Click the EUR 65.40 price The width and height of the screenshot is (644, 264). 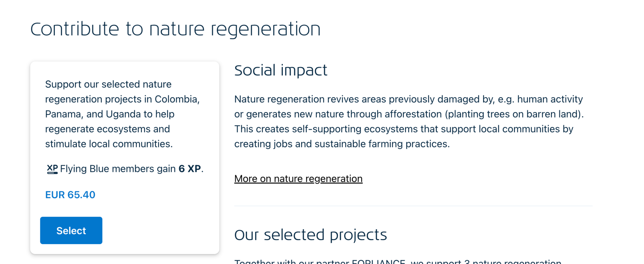click(70, 195)
